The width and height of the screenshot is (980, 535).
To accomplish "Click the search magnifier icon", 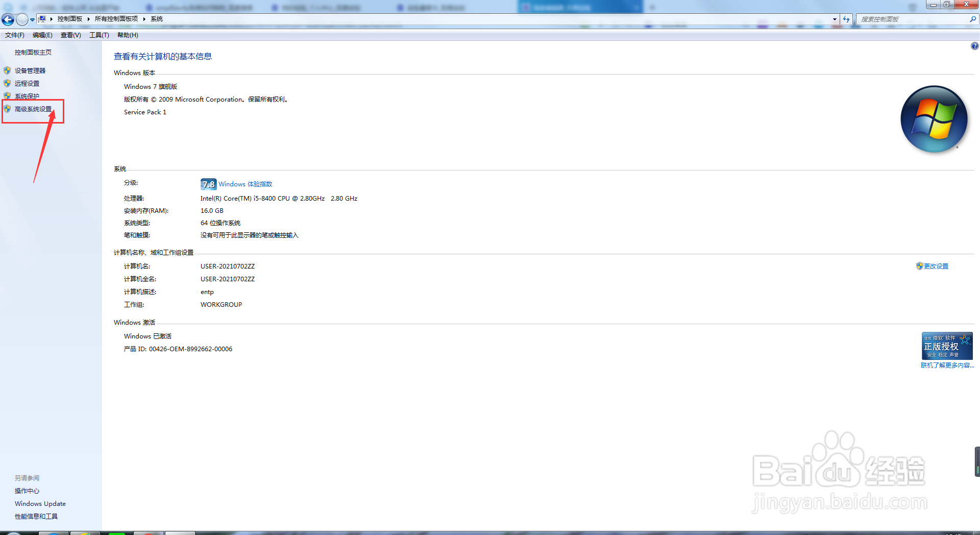I will pyautogui.click(x=973, y=19).
